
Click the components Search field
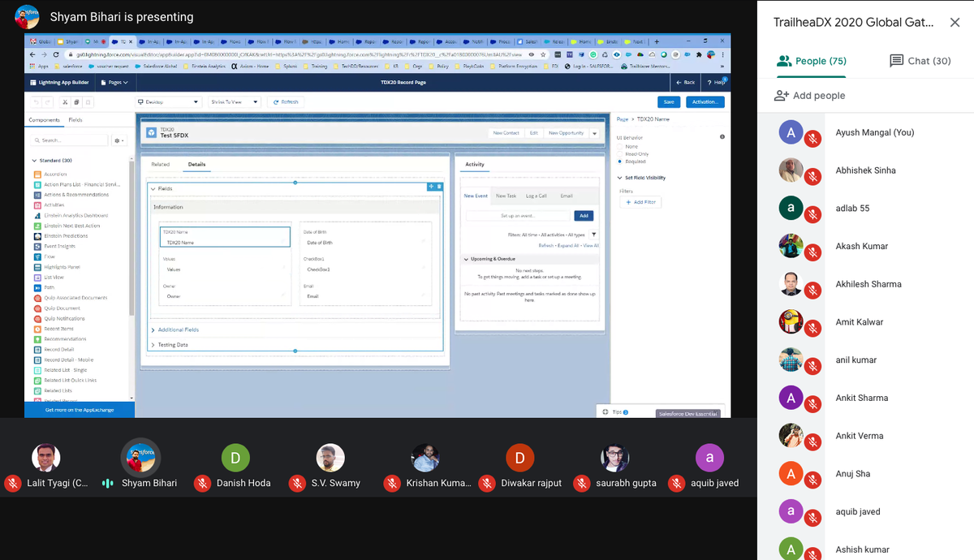(70, 140)
